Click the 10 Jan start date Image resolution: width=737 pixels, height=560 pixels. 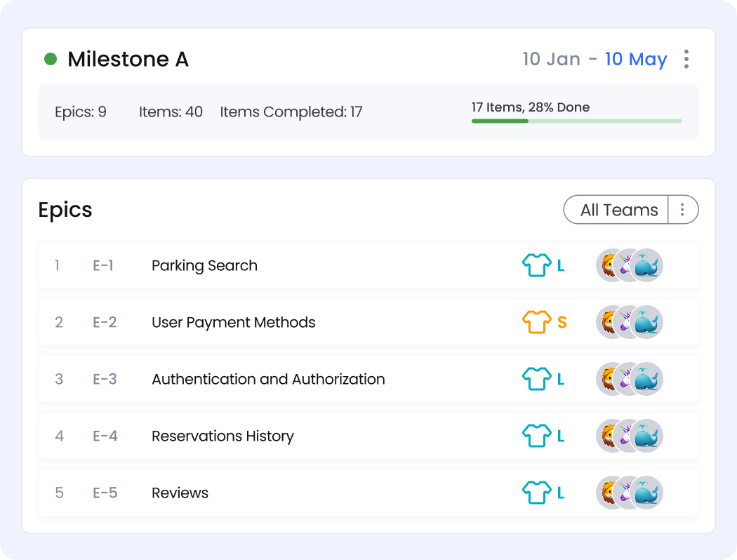pyautogui.click(x=551, y=59)
